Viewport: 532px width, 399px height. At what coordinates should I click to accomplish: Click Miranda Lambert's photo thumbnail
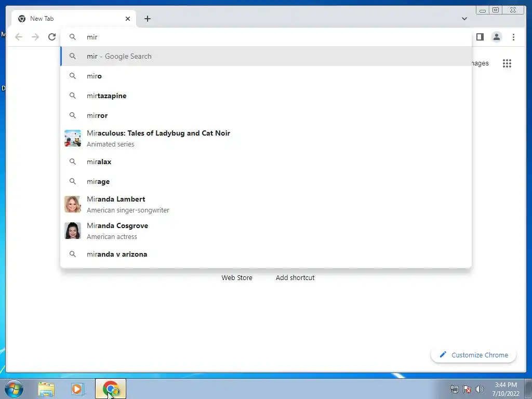(x=73, y=204)
